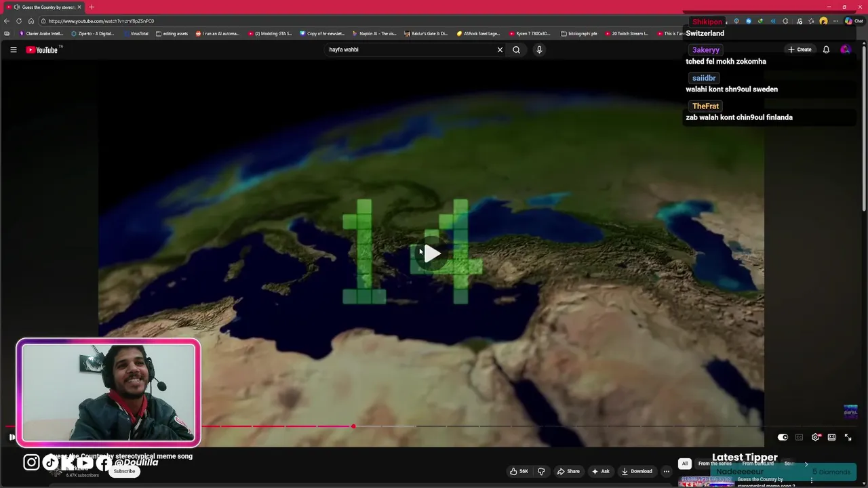Open the VirusTotal bookmark
868x488 pixels.
136,33
